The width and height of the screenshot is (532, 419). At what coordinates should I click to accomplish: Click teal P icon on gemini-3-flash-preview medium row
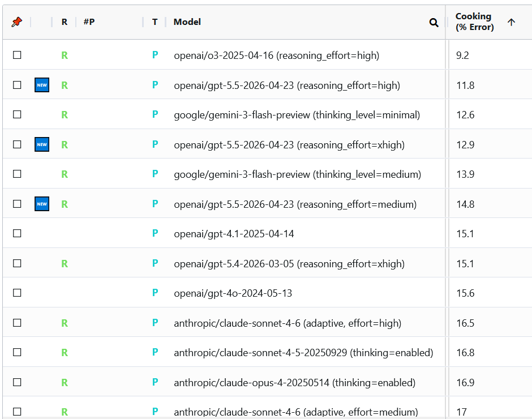(155, 174)
